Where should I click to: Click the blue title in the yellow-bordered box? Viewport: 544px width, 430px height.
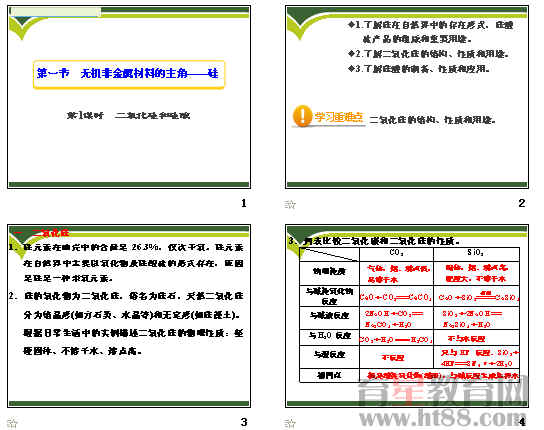click(128, 74)
